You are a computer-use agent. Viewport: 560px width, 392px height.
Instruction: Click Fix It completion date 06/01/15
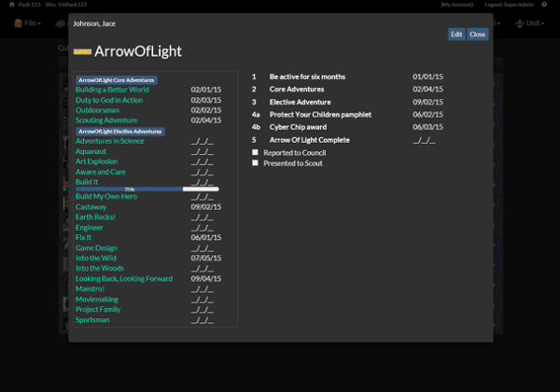(x=206, y=237)
